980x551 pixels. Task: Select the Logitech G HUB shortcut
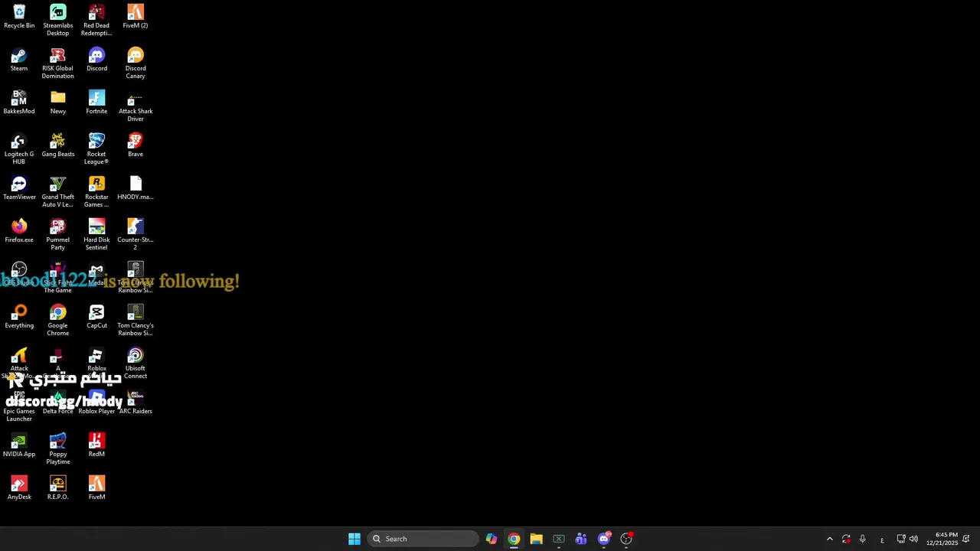pos(19,149)
